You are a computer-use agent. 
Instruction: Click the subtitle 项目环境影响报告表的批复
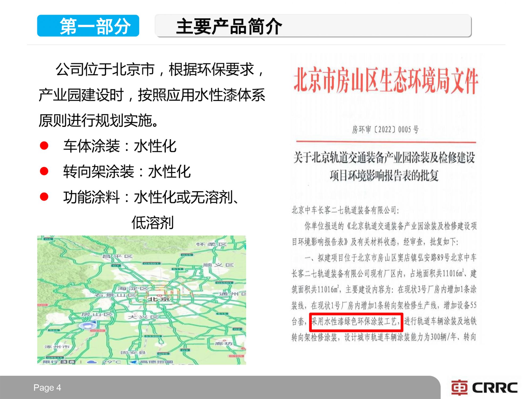coord(384,176)
